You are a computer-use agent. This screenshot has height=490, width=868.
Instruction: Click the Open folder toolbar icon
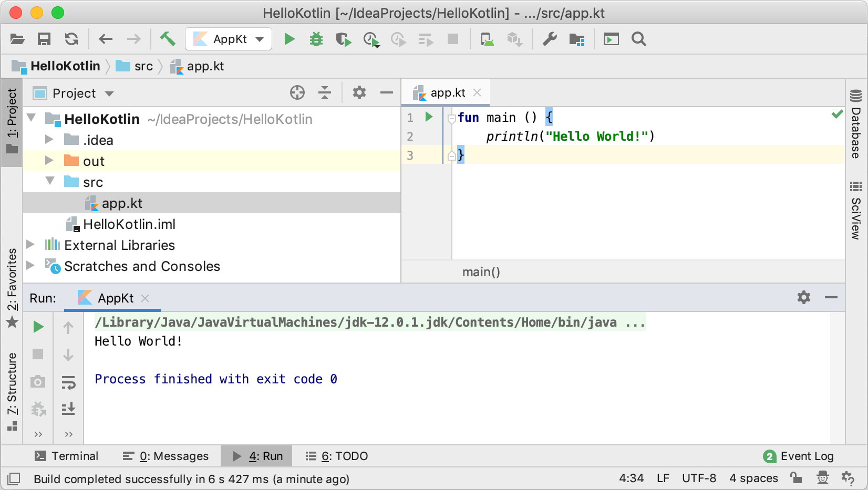point(17,39)
